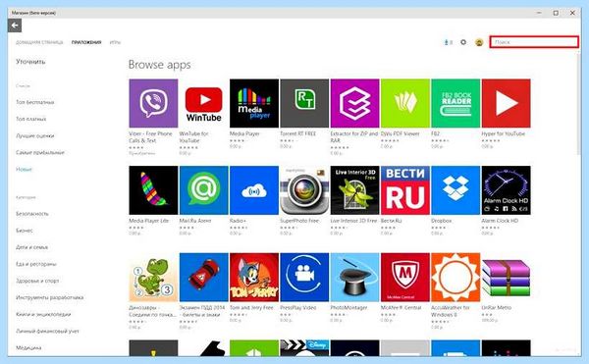The image size is (589, 364).
Task: Select the Live Interior 3D Free tile
Action: pos(354,190)
